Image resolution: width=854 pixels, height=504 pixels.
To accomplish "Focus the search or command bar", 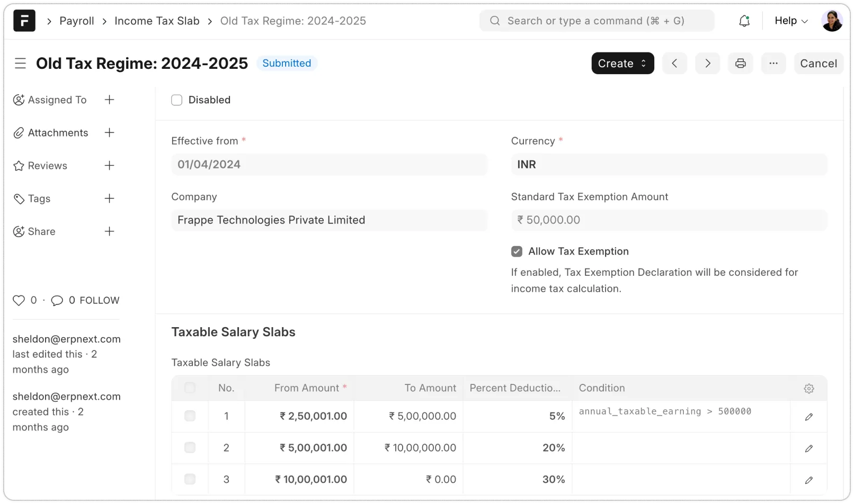I will (596, 21).
